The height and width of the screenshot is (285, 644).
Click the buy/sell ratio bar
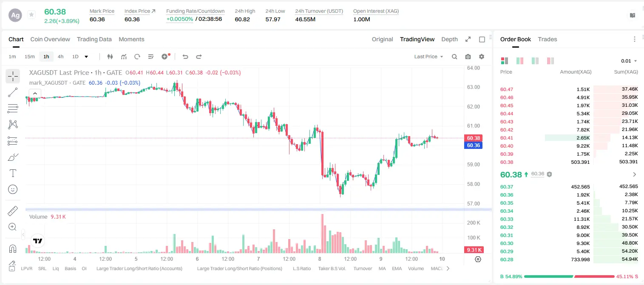pyautogui.click(x=569, y=276)
